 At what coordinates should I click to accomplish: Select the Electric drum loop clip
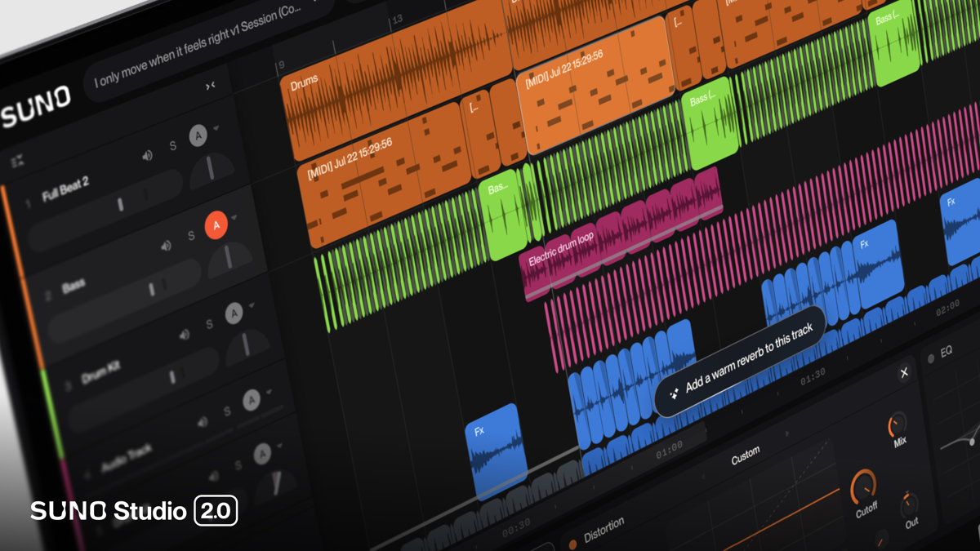pos(622,233)
